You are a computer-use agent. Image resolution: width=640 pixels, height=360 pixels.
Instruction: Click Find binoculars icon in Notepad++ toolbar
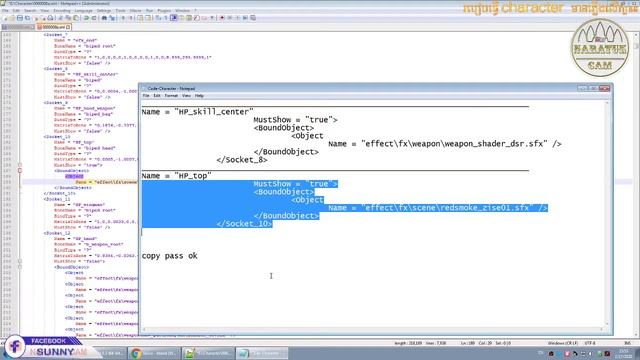click(x=104, y=18)
